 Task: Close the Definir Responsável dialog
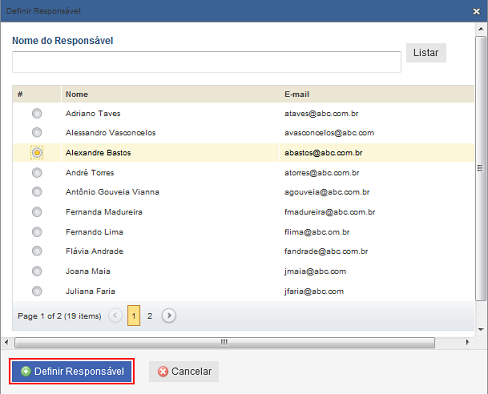tap(477, 11)
